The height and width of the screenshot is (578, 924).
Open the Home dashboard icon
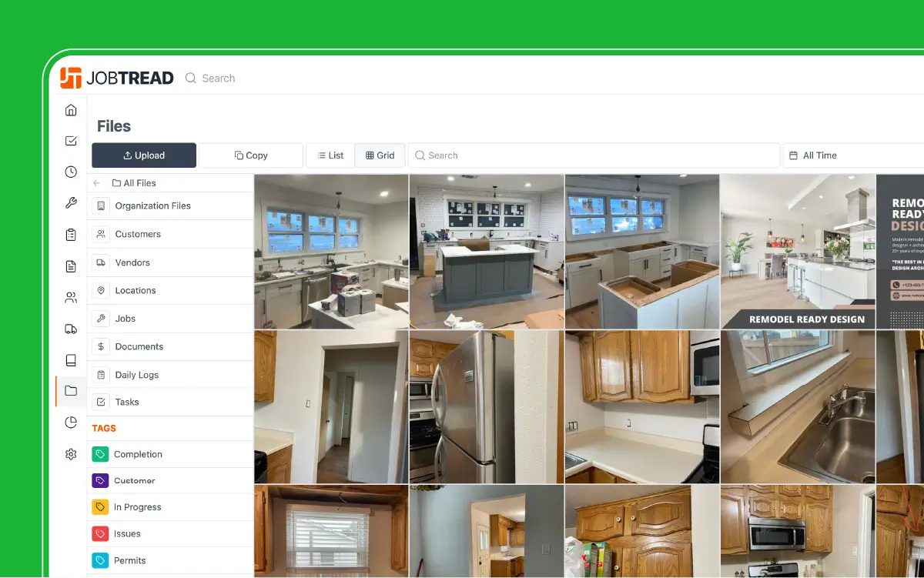pyautogui.click(x=71, y=110)
